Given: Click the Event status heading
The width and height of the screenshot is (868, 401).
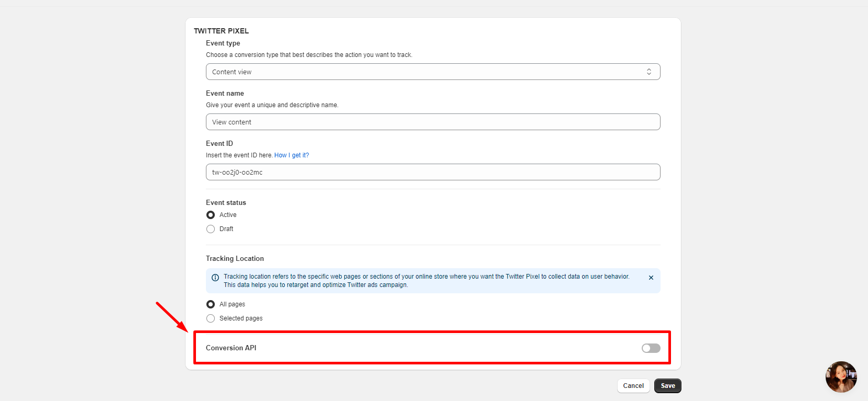Looking at the screenshot, I should (x=226, y=203).
